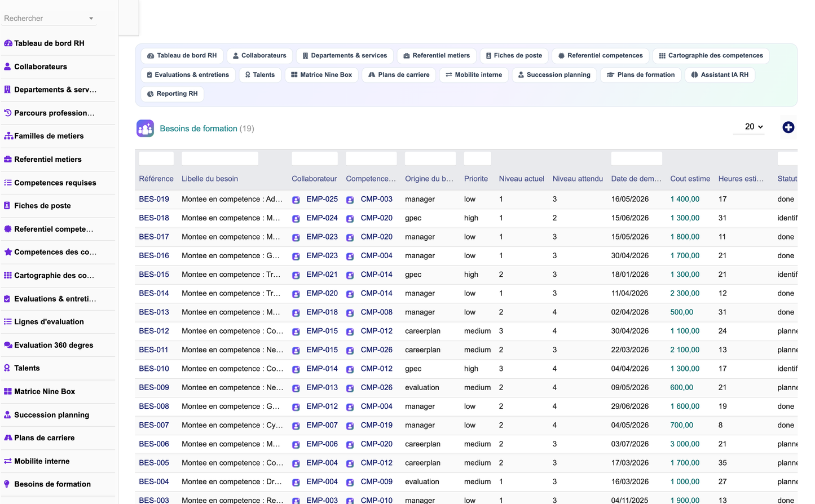815x504 pixels.
Task: Click careerplan origin in row BES-012
Action: tap(422, 331)
